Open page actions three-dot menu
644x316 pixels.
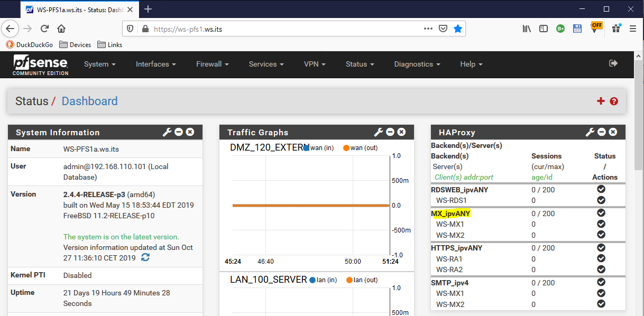(x=428, y=29)
